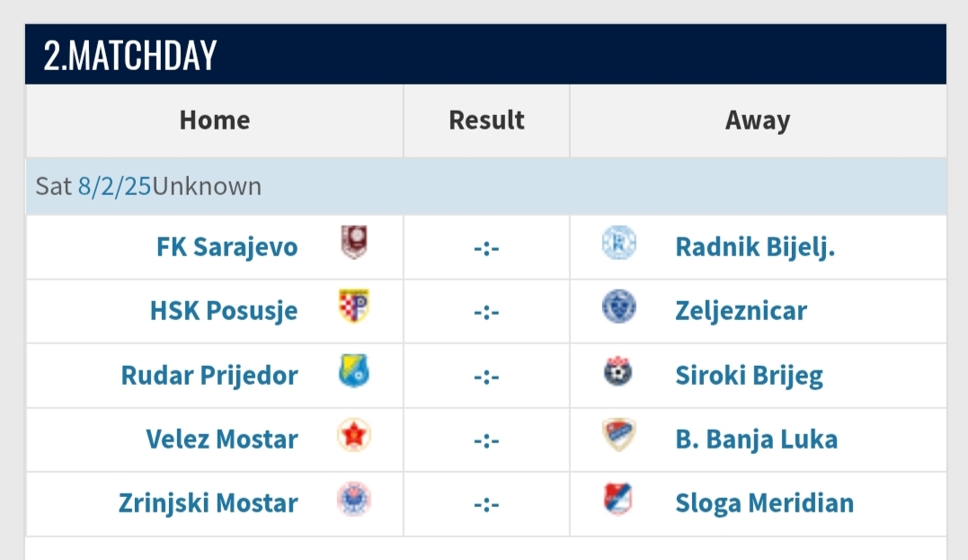Open the 8/2/25 date link
968x560 pixels.
[x=114, y=187]
